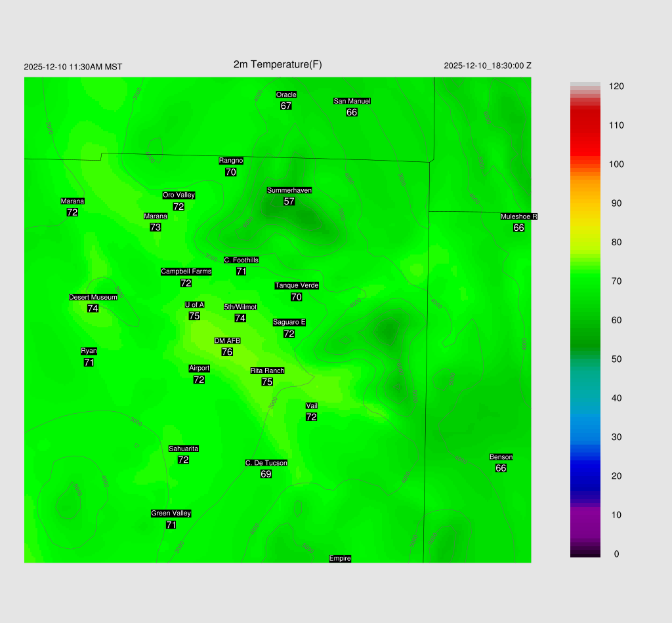Select the Rita Ranch station label
Viewport: 672px width, 623px height.
tap(267, 371)
